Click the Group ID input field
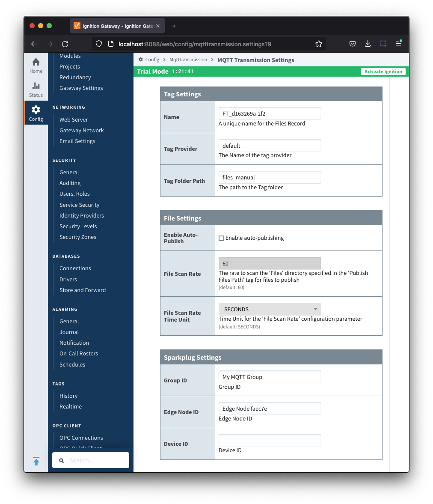This screenshot has width=433, height=504. tap(270, 377)
